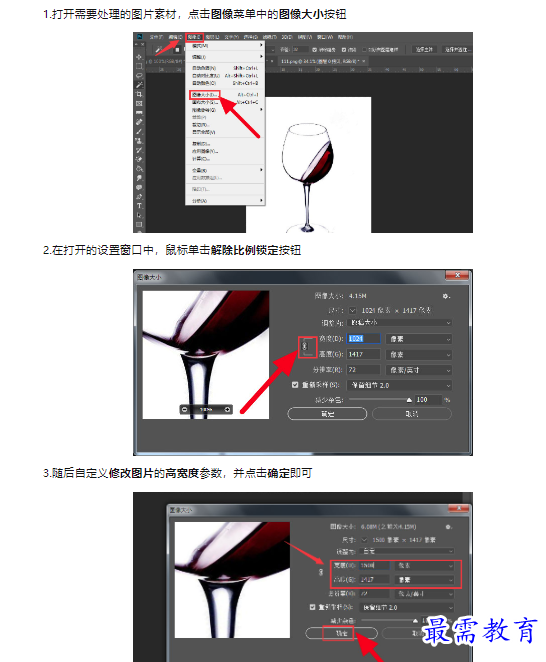
Task: Click height field showing 1417, step 2 dialog
Action: coord(364,355)
